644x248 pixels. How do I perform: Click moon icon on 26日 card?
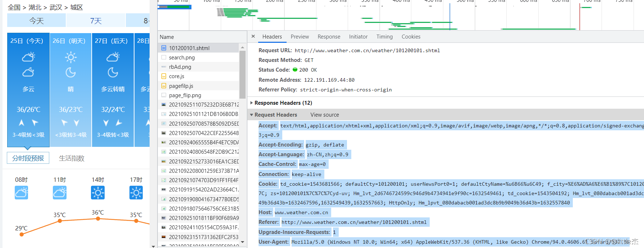71,73
